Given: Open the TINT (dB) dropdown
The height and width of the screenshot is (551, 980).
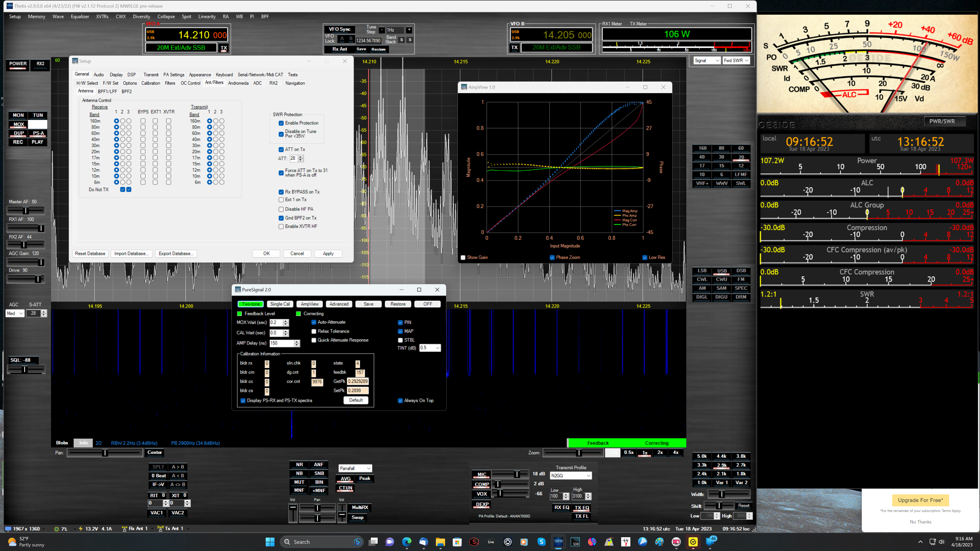Looking at the screenshot, I should click(430, 348).
